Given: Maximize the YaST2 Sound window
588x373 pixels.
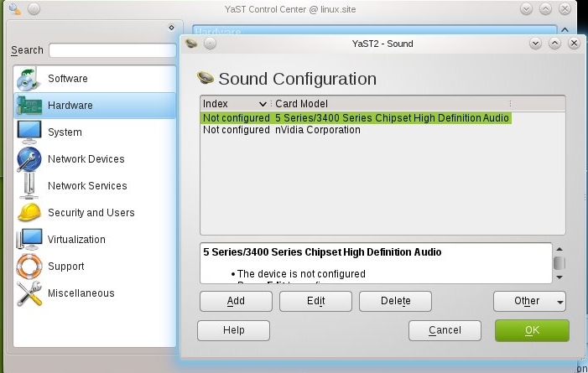Looking at the screenshot, I should 554,44.
